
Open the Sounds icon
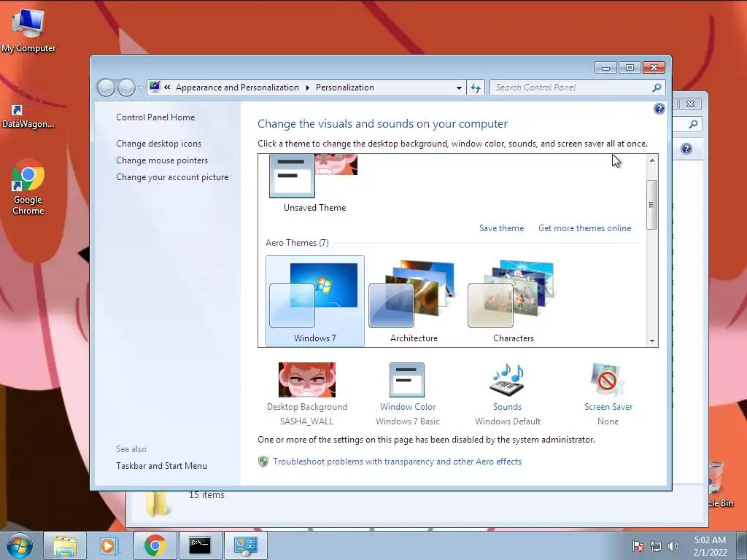(x=507, y=379)
